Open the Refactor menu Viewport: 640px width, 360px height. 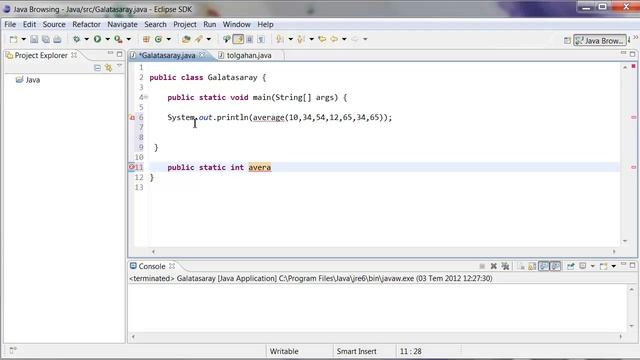86,24
